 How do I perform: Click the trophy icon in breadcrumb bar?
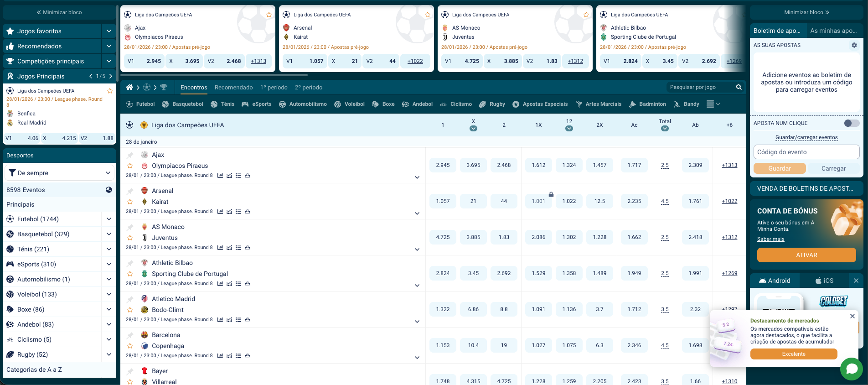pos(164,87)
